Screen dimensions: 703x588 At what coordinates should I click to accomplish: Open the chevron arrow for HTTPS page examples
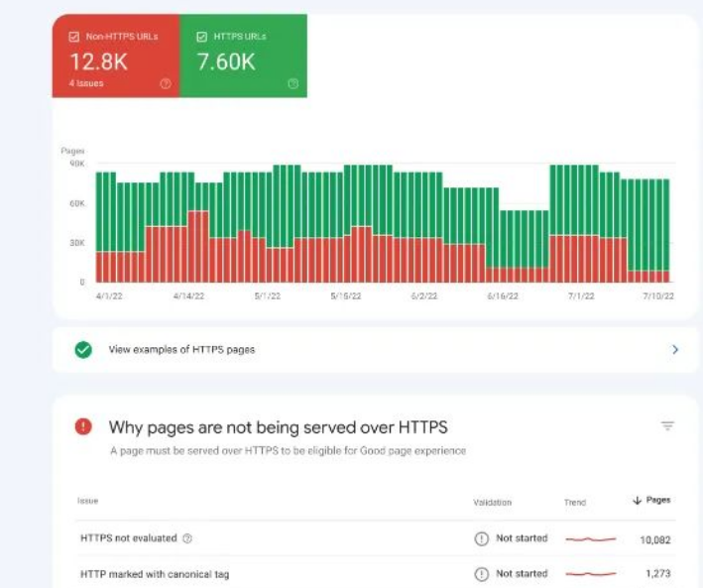675,350
